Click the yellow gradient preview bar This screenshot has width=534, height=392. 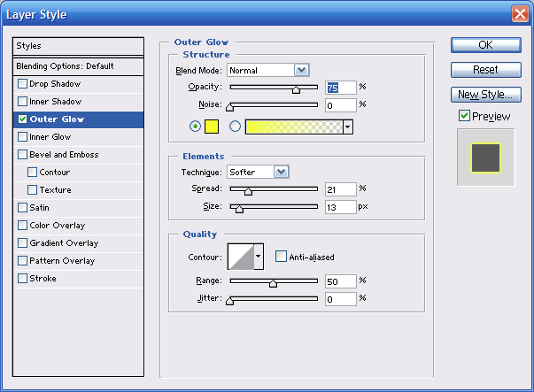(x=294, y=127)
